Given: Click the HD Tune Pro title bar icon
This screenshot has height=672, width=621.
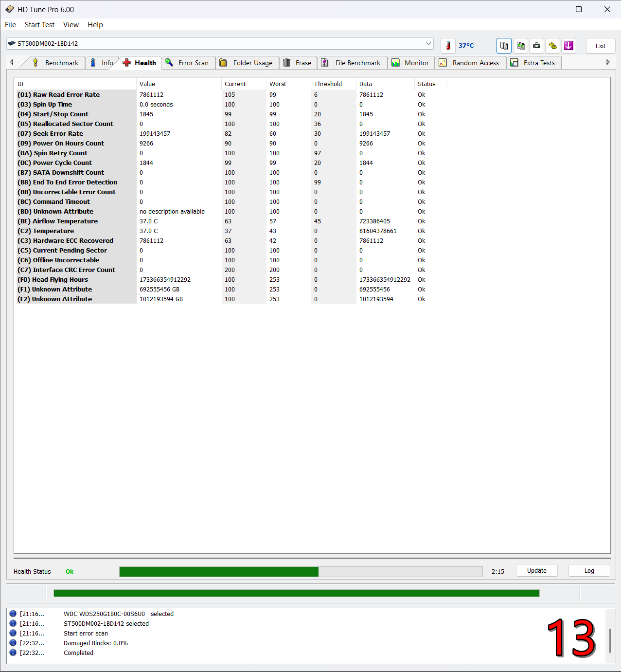Looking at the screenshot, I should [x=10, y=9].
